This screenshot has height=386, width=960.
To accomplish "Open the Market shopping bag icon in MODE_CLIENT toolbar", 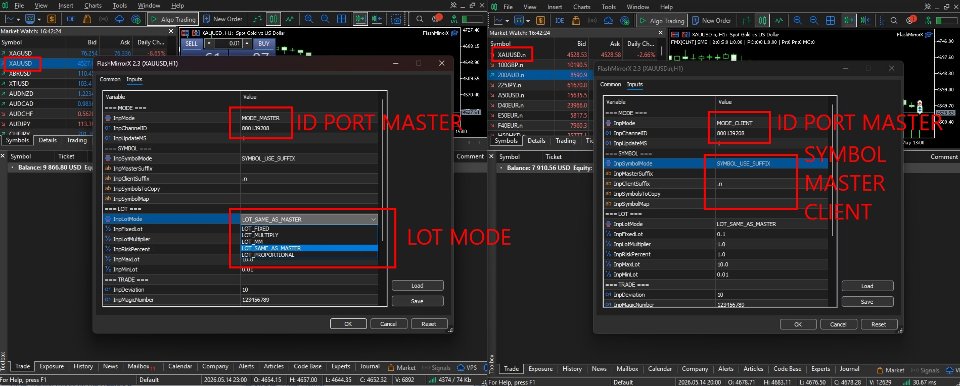I will click(576, 20).
